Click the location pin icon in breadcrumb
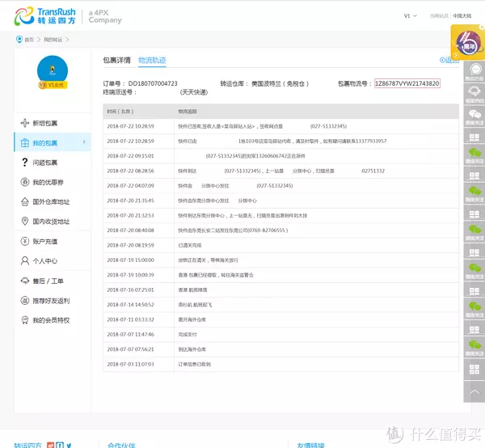This screenshot has width=485, height=448. click(19, 40)
